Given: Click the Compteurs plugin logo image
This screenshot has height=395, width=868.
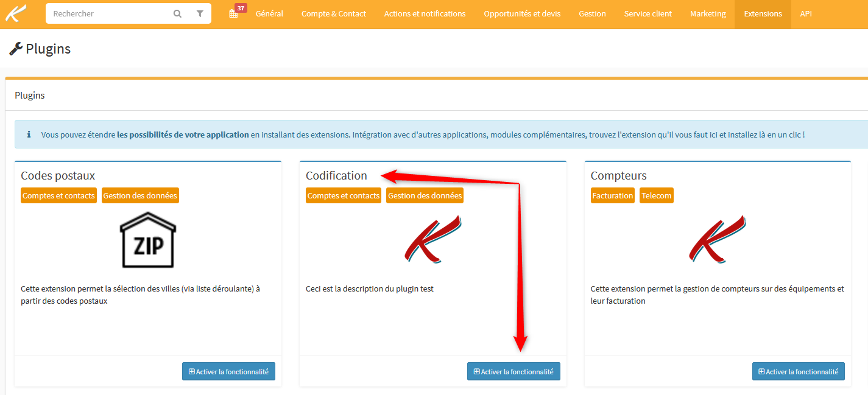Looking at the screenshot, I should [x=718, y=239].
